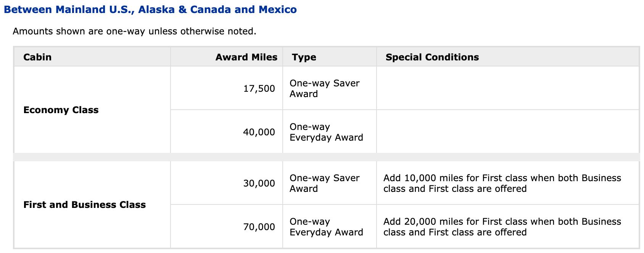Click the Type column header

point(304,57)
